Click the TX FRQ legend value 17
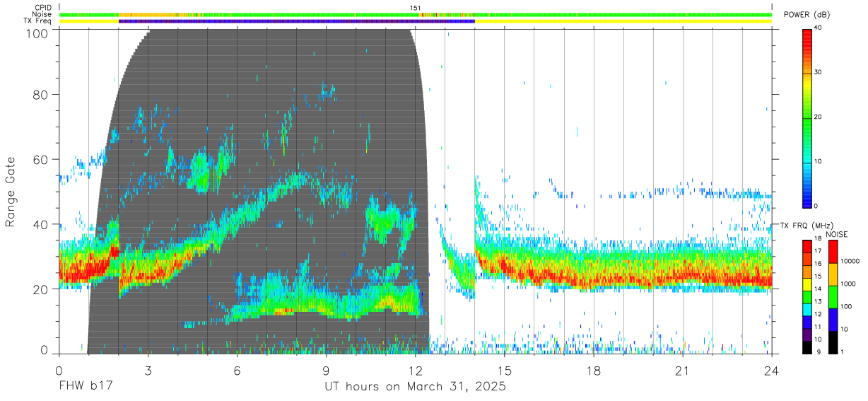The height and width of the screenshot is (401, 868). 818,251
